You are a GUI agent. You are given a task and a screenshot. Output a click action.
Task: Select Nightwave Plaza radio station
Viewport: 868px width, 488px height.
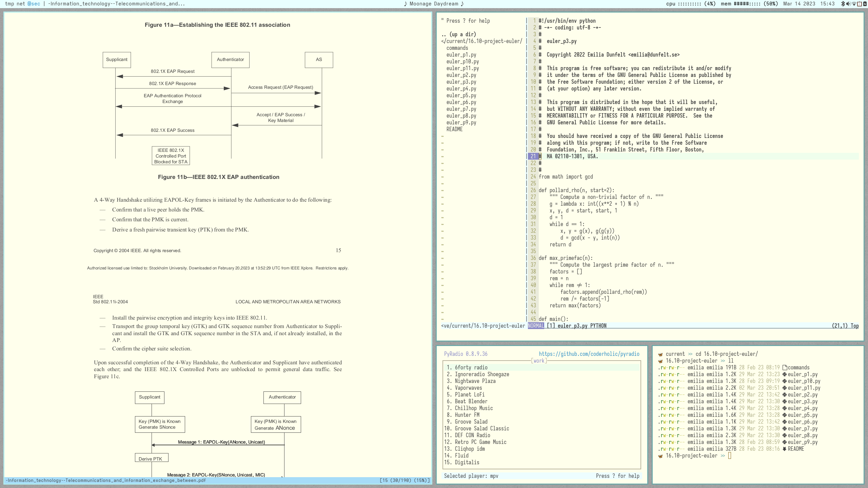click(475, 381)
